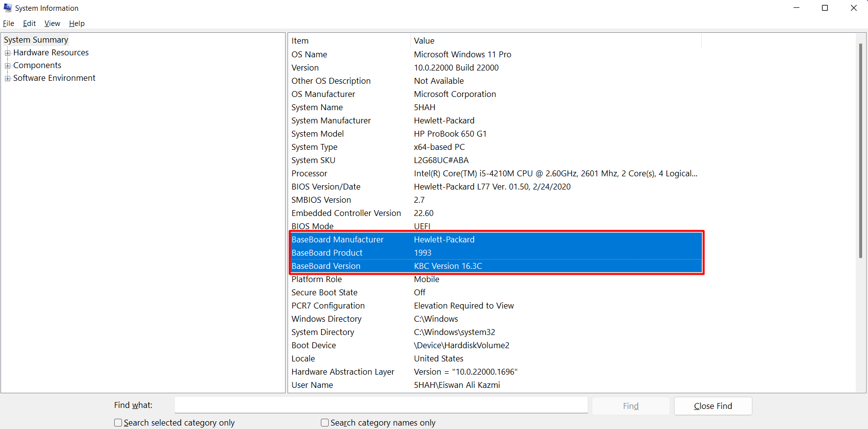Click the value L2G68UC#ABA

pos(441,160)
